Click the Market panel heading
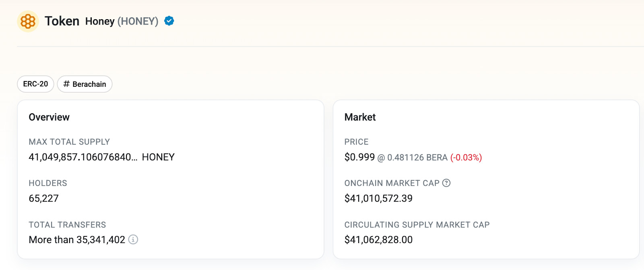The image size is (644, 270). [360, 117]
